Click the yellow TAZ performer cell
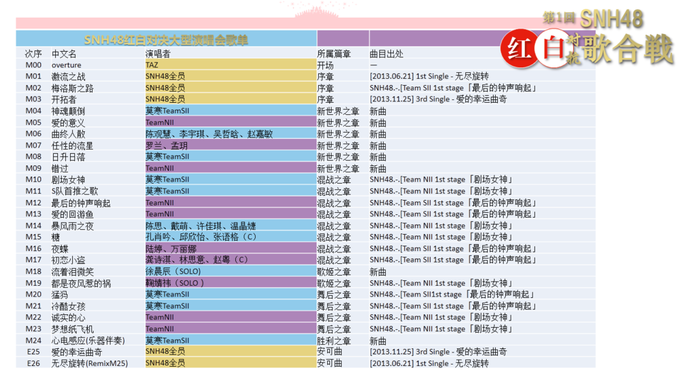Image resolution: width=680 pixels, height=383 pixels. tap(230, 65)
